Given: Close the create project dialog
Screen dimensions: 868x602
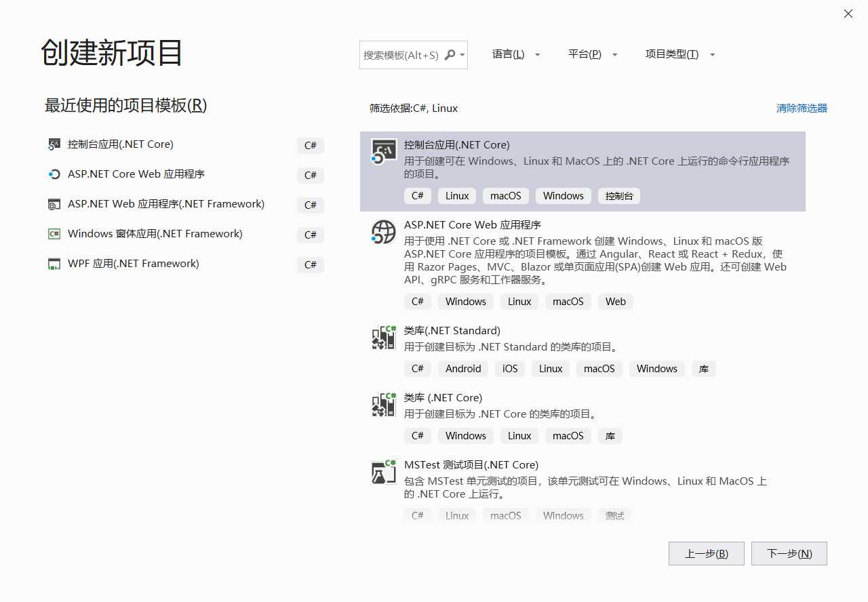Looking at the screenshot, I should tap(848, 14).
